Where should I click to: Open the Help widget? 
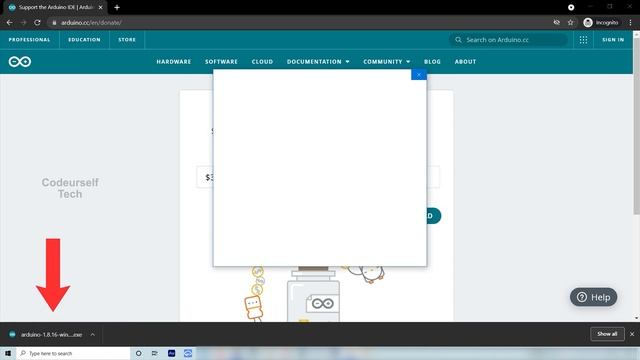(593, 297)
